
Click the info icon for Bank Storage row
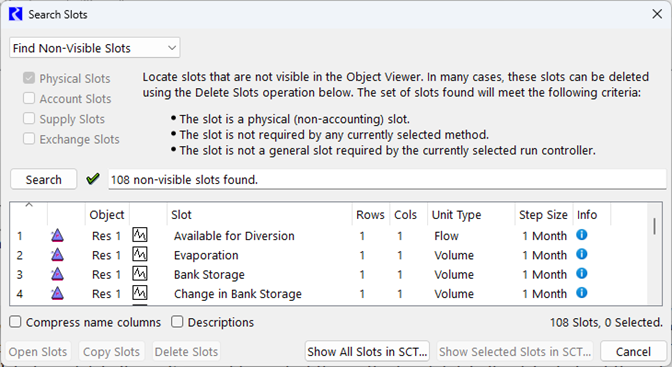tap(581, 274)
